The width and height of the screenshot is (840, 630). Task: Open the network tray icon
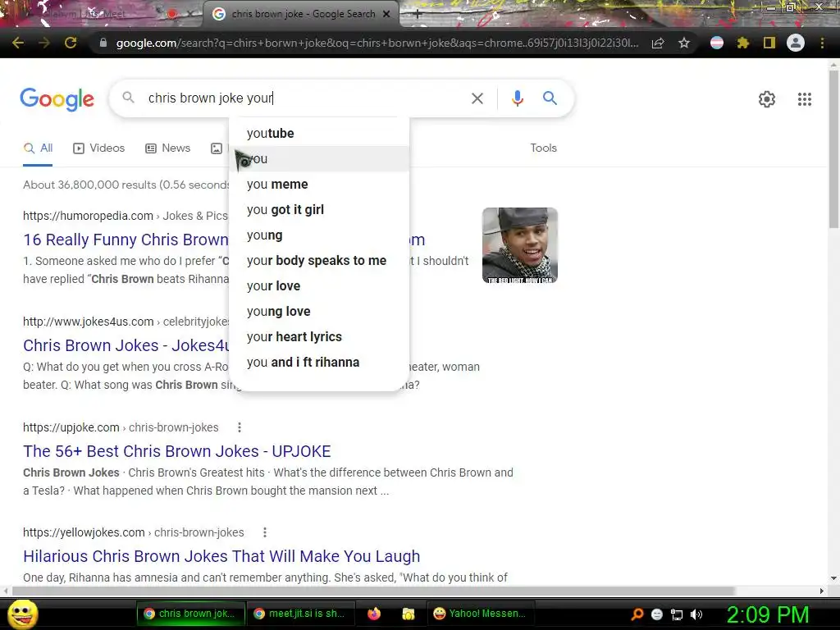pos(677,614)
